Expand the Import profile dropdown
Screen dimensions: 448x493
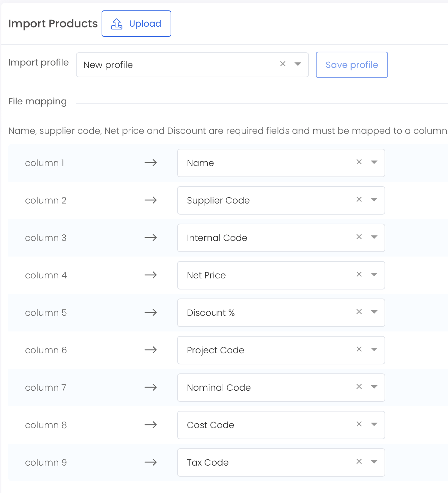(298, 64)
